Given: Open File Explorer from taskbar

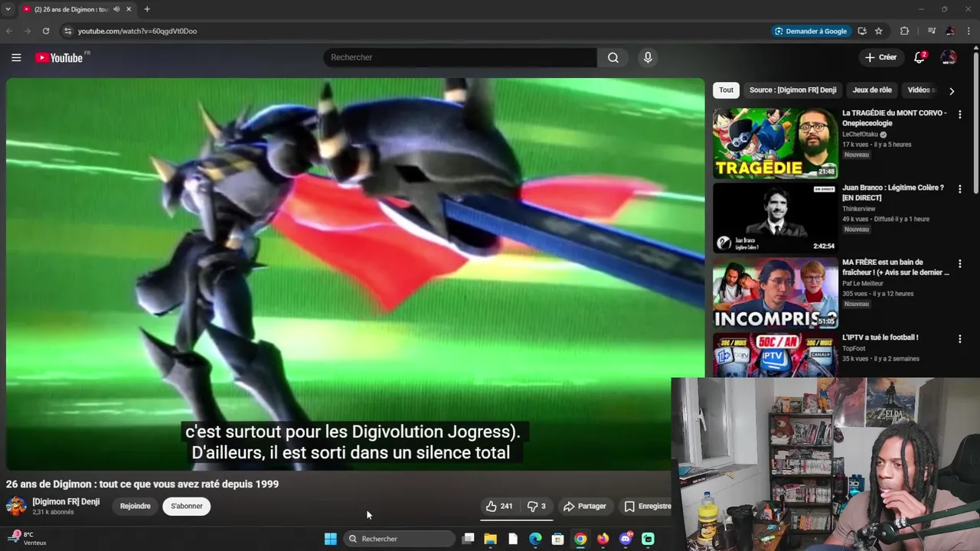Looking at the screenshot, I should (491, 539).
